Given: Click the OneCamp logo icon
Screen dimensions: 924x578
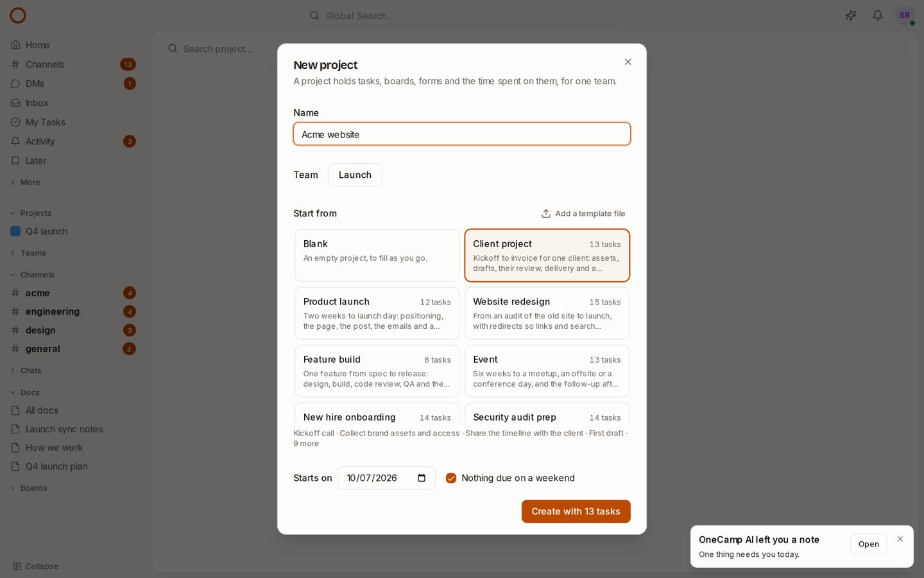Looking at the screenshot, I should (18, 15).
